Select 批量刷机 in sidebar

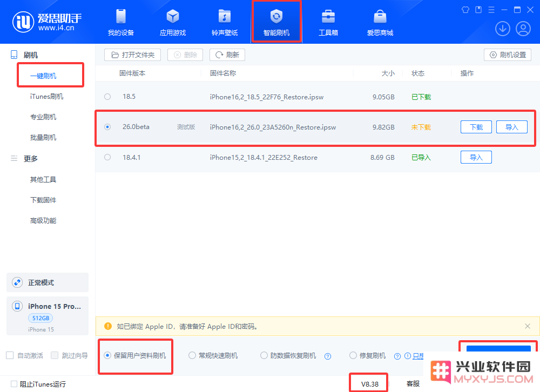click(43, 138)
